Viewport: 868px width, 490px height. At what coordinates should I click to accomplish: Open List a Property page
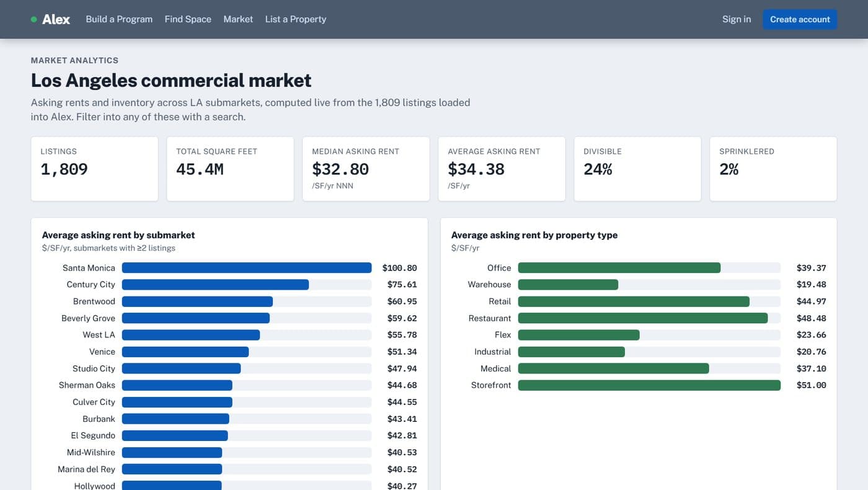tap(296, 19)
